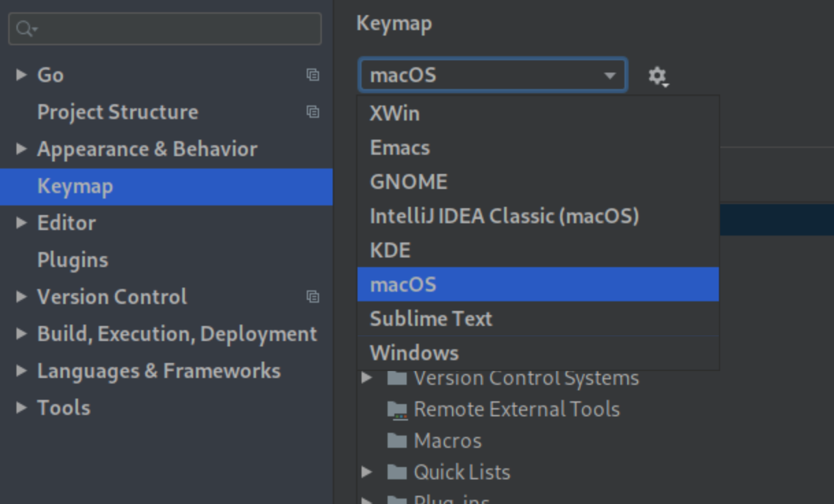Click the Macros folder icon
Viewport: 834px width, 504px height.
[x=397, y=440]
